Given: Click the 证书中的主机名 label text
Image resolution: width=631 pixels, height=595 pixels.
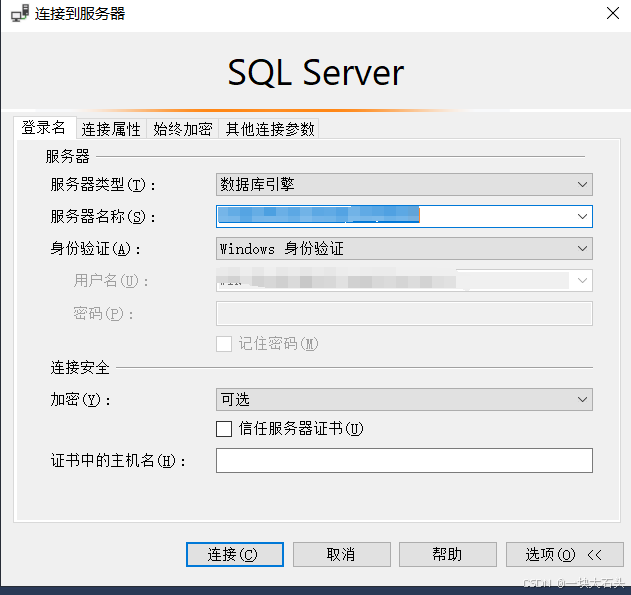Looking at the screenshot, I should click(x=118, y=461).
